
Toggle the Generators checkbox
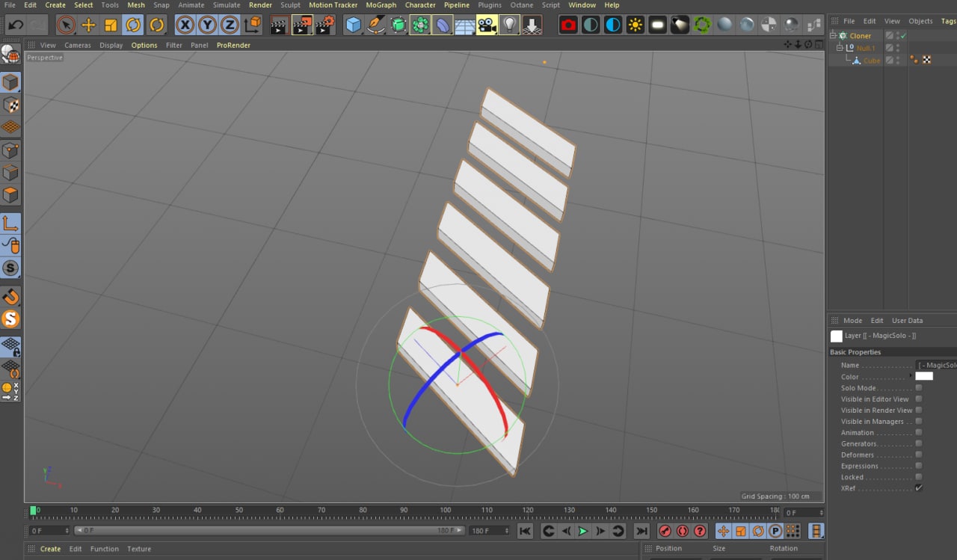click(919, 443)
